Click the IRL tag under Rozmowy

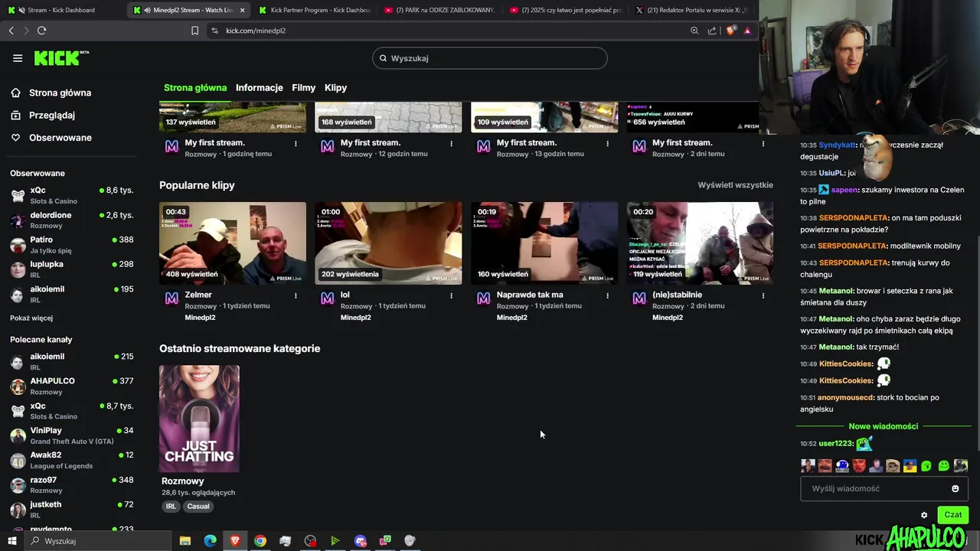pos(171,506)
